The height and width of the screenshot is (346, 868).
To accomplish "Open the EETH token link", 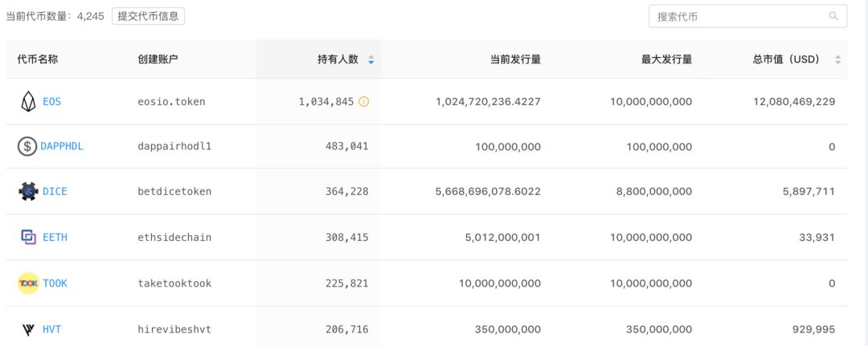I will tap(55, 237).
